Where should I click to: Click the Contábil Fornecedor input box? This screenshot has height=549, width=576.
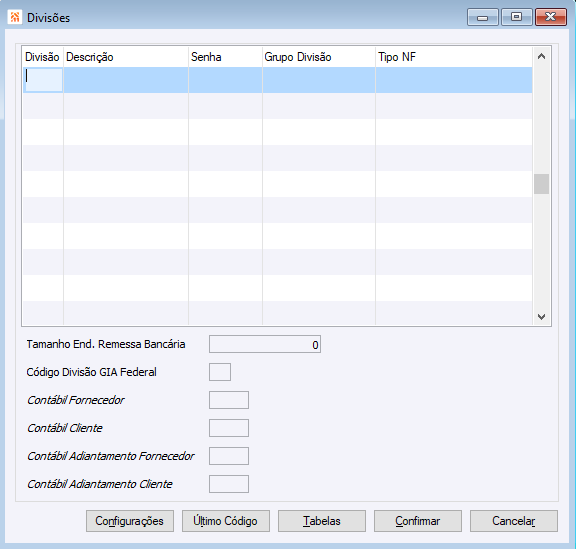coord(229,400)
